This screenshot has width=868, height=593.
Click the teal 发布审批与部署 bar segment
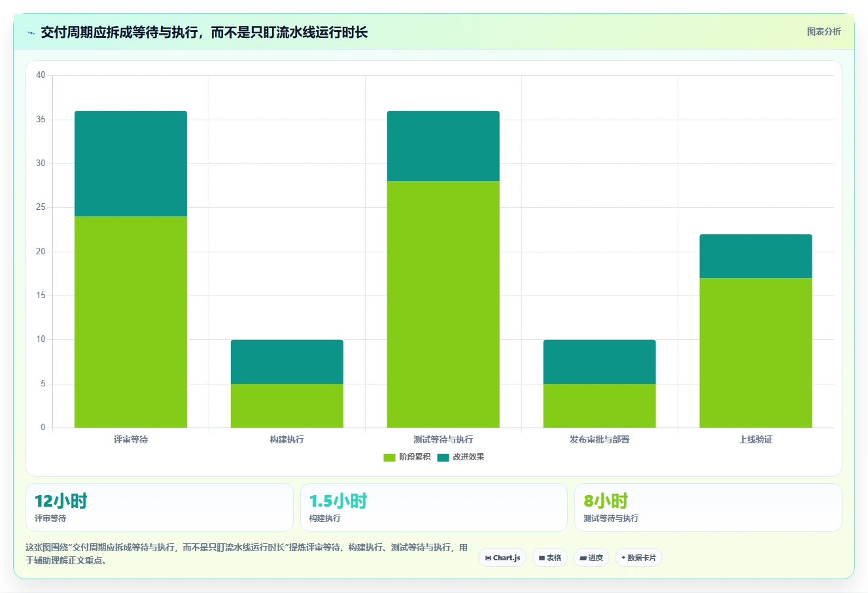600,362
